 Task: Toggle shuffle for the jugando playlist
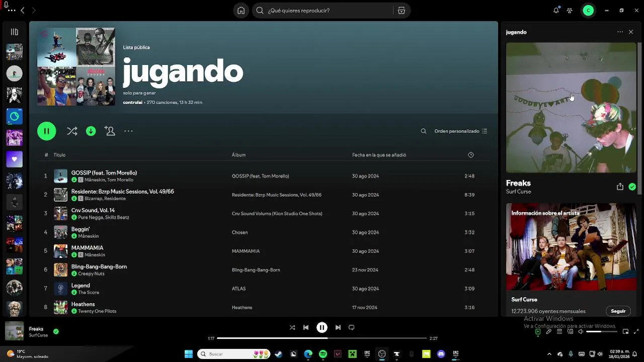[x=72, y=131]
